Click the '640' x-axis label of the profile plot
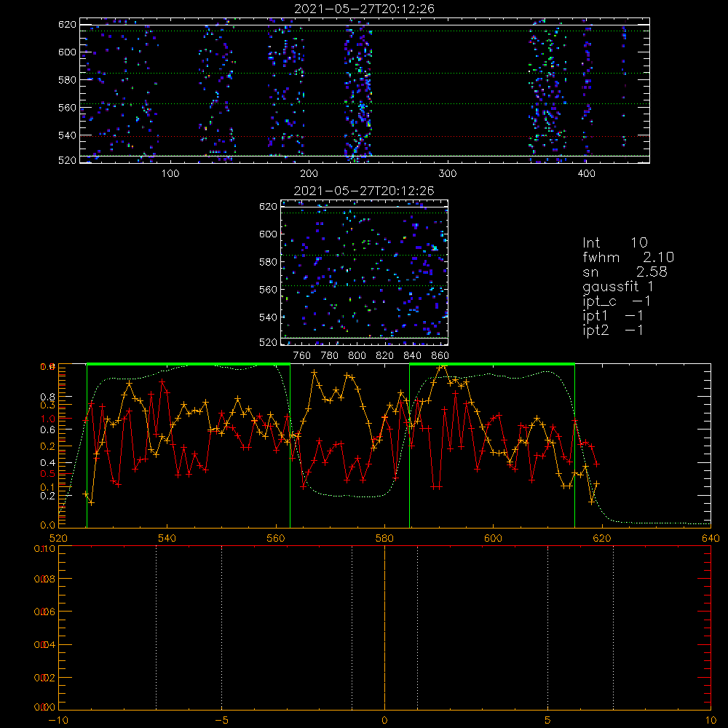Viewport: 728px width, 728px height. click(711, 538)
